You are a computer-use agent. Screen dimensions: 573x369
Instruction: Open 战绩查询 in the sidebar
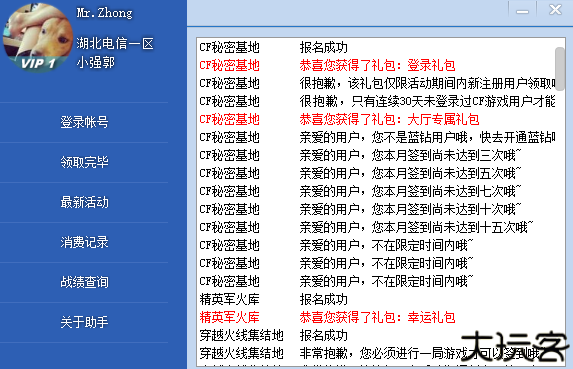[84, 282]
